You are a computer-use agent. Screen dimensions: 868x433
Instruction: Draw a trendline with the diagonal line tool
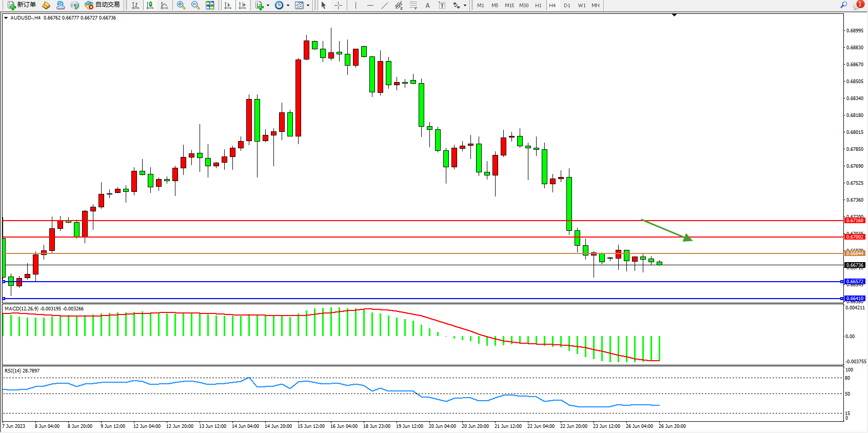pyautogui.click(x=385, y=5)
